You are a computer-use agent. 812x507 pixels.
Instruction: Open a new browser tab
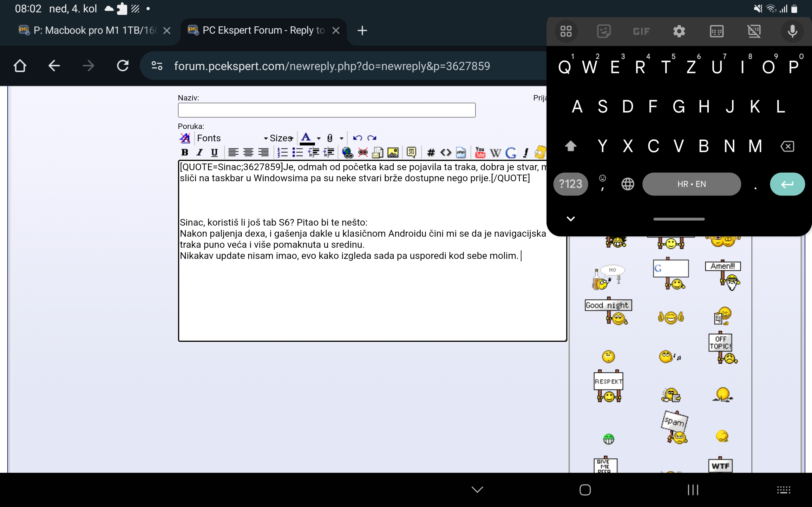pos(362,30)
